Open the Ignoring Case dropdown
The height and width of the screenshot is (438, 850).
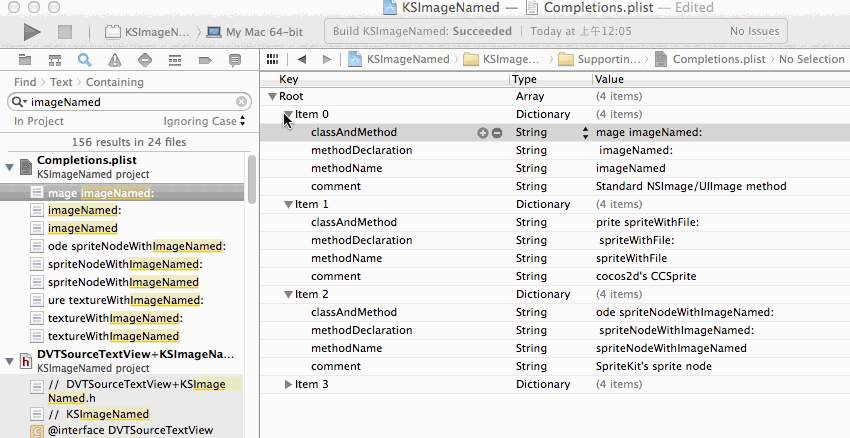point(204,121)
